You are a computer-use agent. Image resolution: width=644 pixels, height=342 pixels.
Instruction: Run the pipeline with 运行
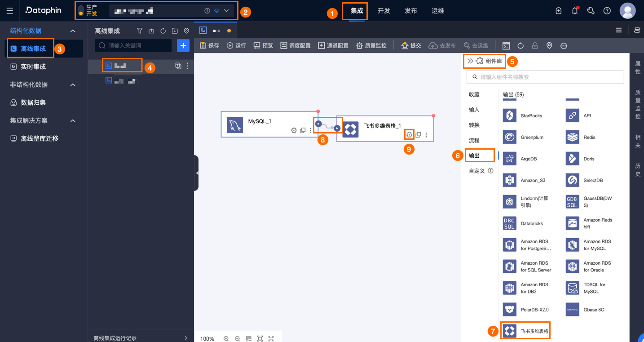pos(236,45)
